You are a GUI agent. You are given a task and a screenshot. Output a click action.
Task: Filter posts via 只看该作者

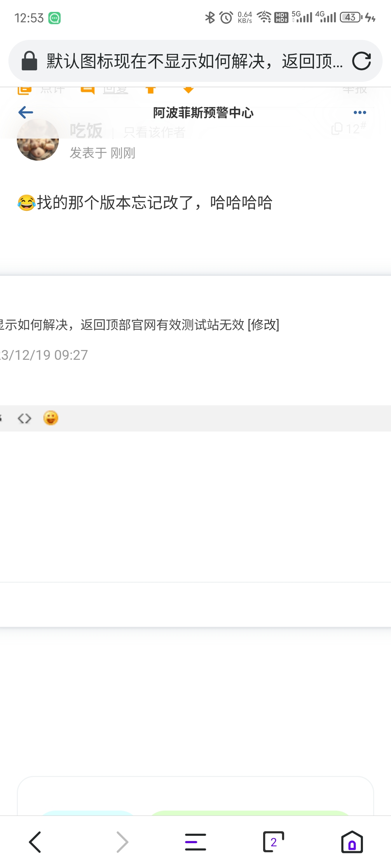tap(154, 132)
